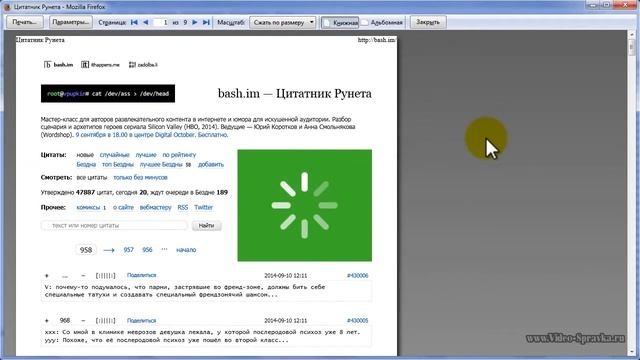Click minus vote on quote #430005
Image resolution: width=640 pixels, height=360 pixels.
[83, 320]
